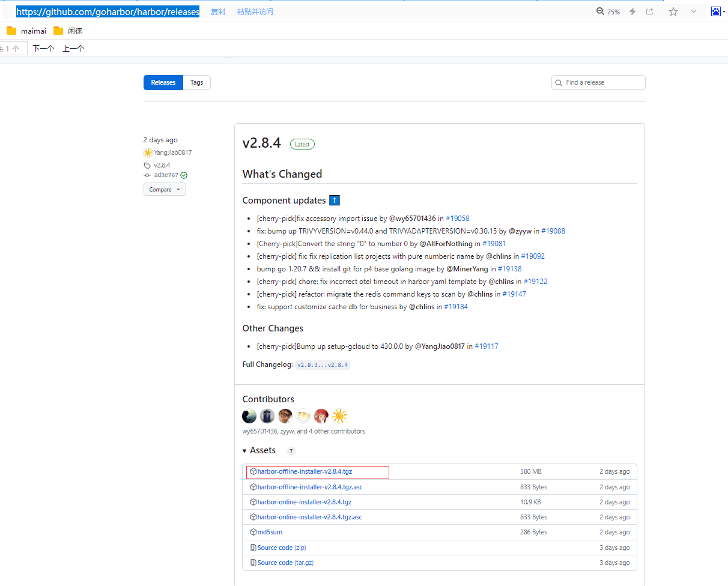The image size is (728, 586).
Task: Click the YangJiao0817 sun avatar beside author name
Action: tap(148, 153)
